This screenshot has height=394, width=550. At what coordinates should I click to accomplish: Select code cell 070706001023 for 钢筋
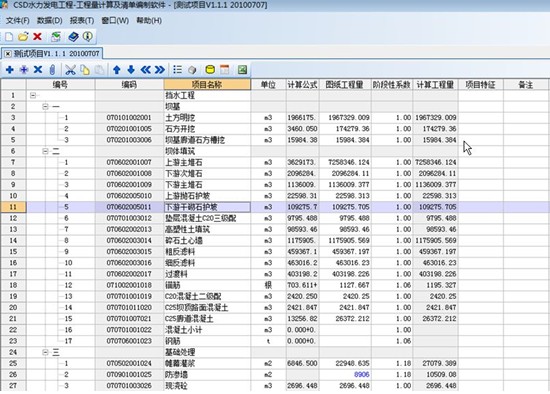point(129,341)
